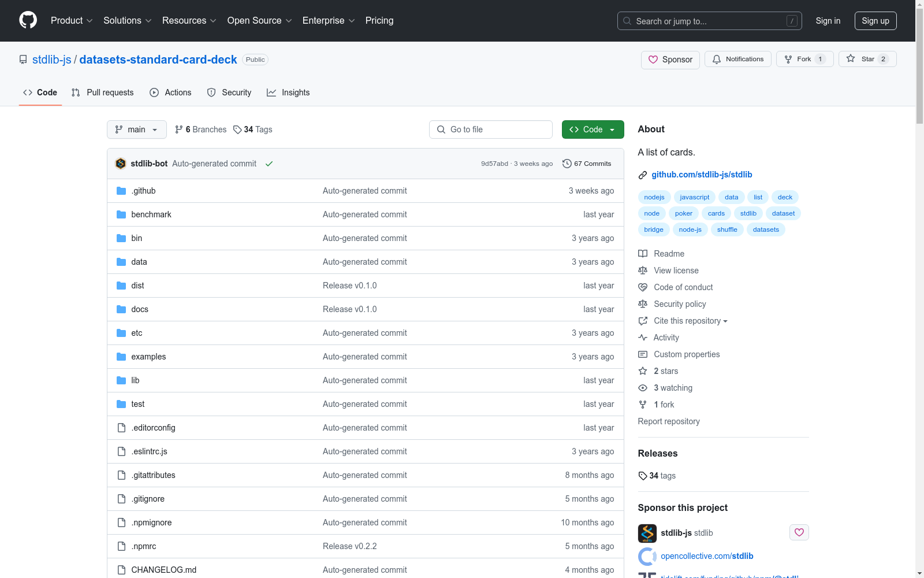Click the repository icon beside stdlib-js
This screenshot has width=924, height=578.
click(23, 60)
